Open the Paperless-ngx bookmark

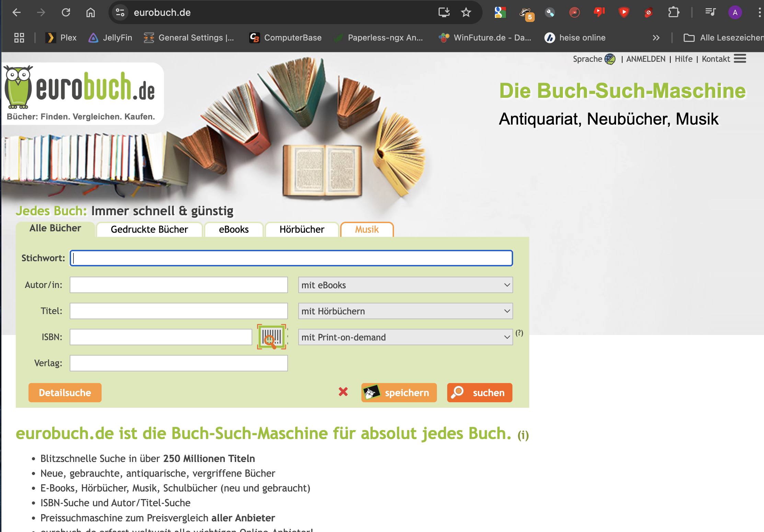click(x=379, y=38)
